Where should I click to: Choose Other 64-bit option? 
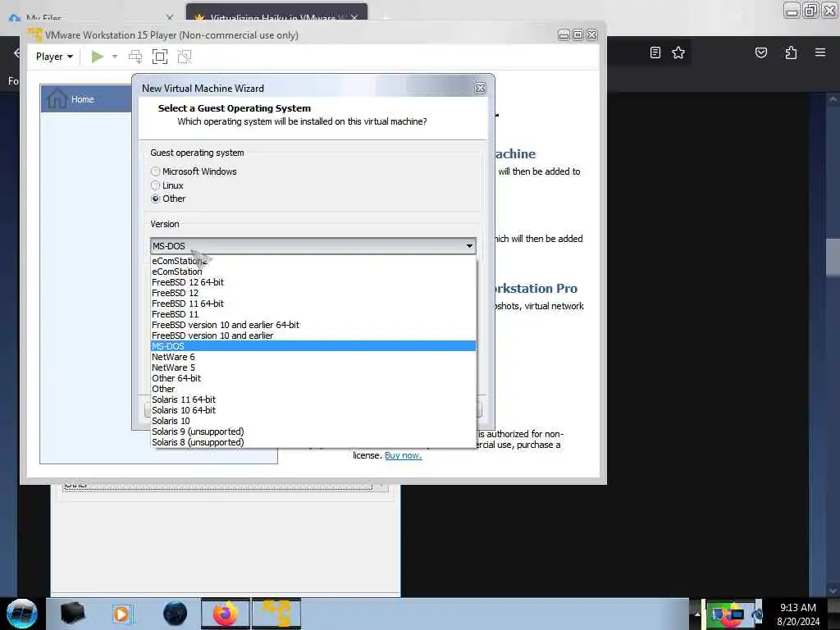[313, 378]
